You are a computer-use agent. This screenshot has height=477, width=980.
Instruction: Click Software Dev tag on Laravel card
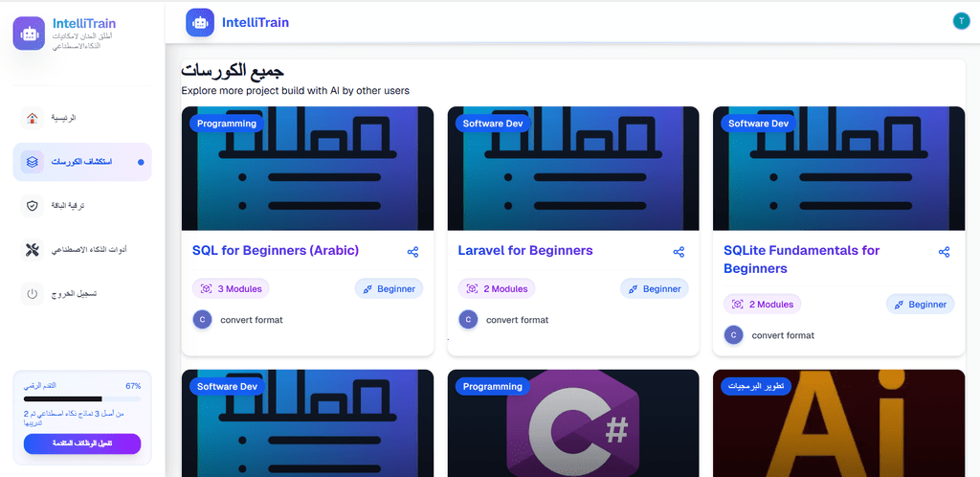(x=493, y=124)
